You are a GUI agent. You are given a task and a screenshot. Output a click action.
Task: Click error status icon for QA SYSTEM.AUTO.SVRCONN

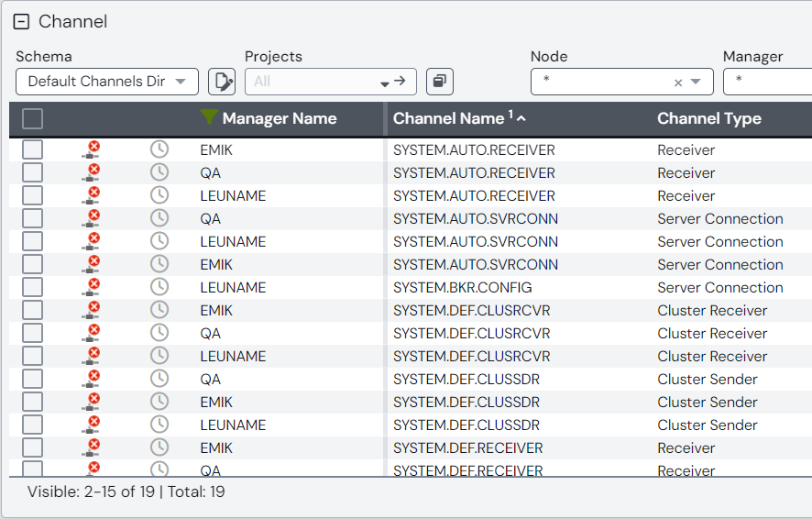tap(91, 218)
